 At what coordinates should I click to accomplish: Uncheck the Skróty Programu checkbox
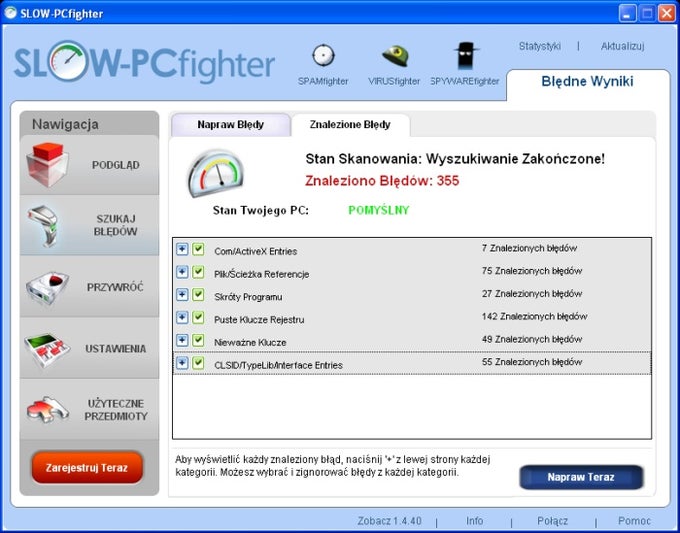198,295
